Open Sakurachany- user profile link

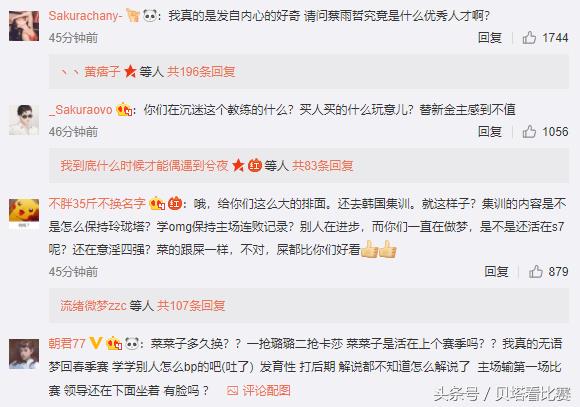[x=85, y=16]
